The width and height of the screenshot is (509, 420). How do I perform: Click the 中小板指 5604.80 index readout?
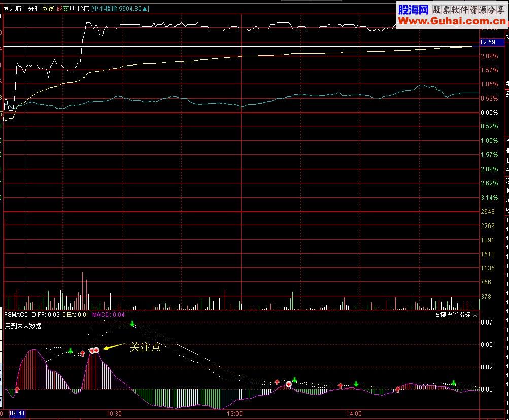(x=120, y=9)
